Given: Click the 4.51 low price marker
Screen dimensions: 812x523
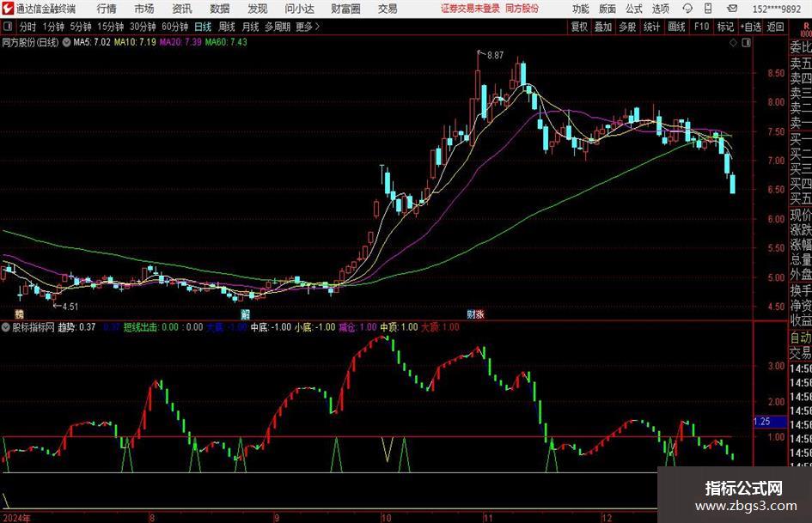Looking at the screenshot, I should [x=70, y=307].
